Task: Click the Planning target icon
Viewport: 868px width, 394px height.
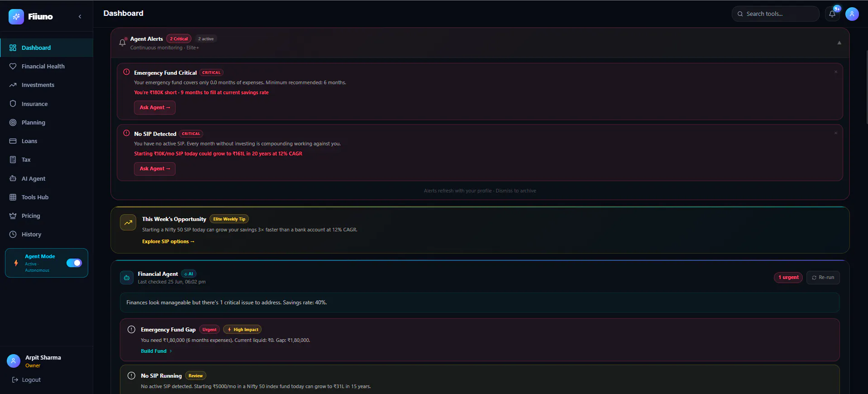Action: (x=13, y=122)
